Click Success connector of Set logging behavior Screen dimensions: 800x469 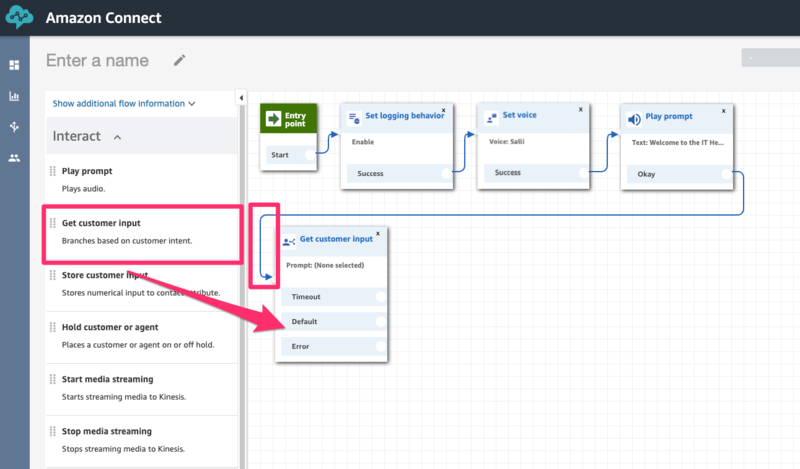446,174
